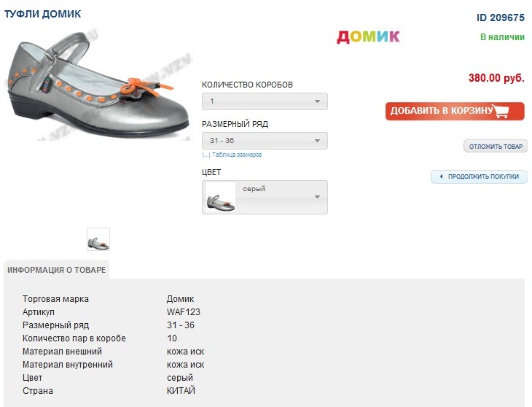Expand the Размерный ряд 31 - 36 dropdown
The height and width of the screenshot is (407, 532).
(x=265, y=141)
